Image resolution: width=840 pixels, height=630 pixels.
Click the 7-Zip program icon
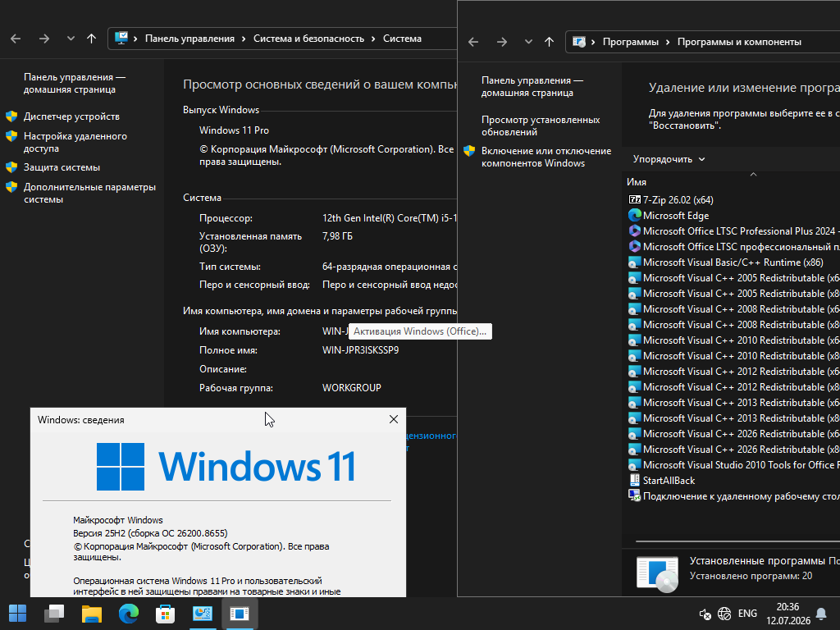634,200
